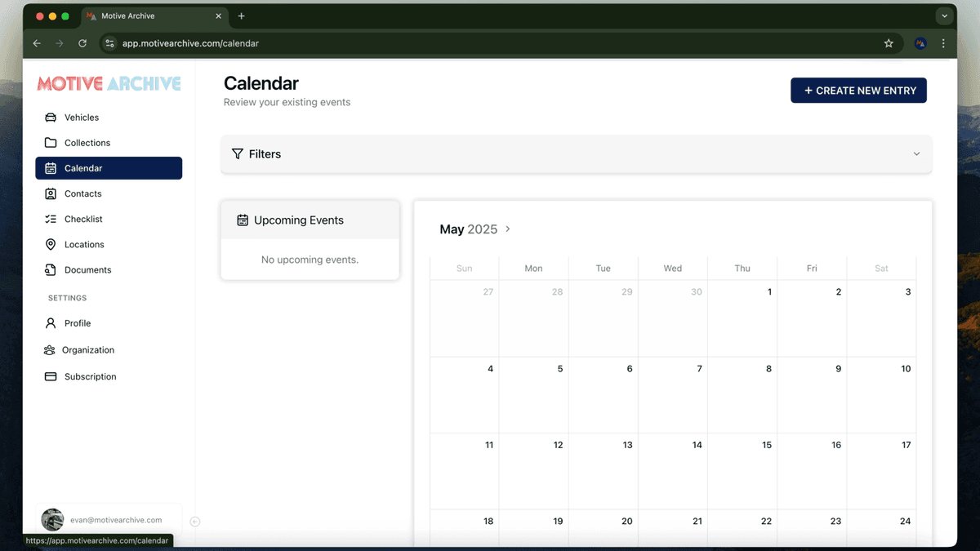Click the Contacts person-card icon

click(x=51, y=193)
